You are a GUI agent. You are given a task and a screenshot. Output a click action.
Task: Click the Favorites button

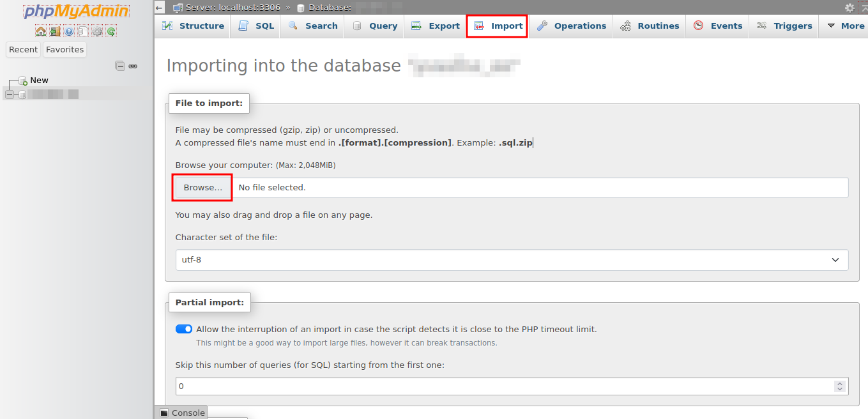(x=65, y=49)
